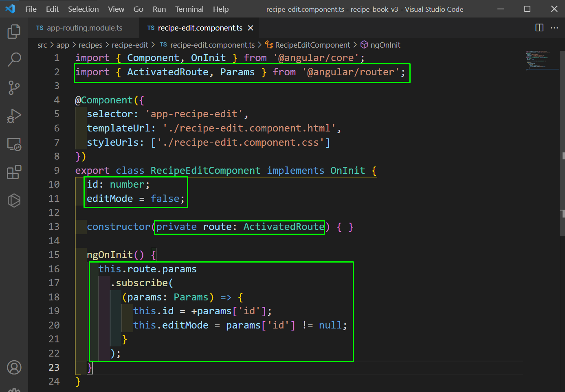Switch to app-routing.module.ts tab
565x392 pixels.
[84, 28]
